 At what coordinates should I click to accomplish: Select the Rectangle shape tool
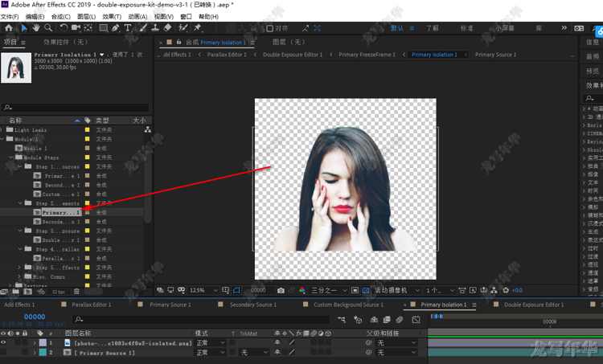(x=104, y=28)
